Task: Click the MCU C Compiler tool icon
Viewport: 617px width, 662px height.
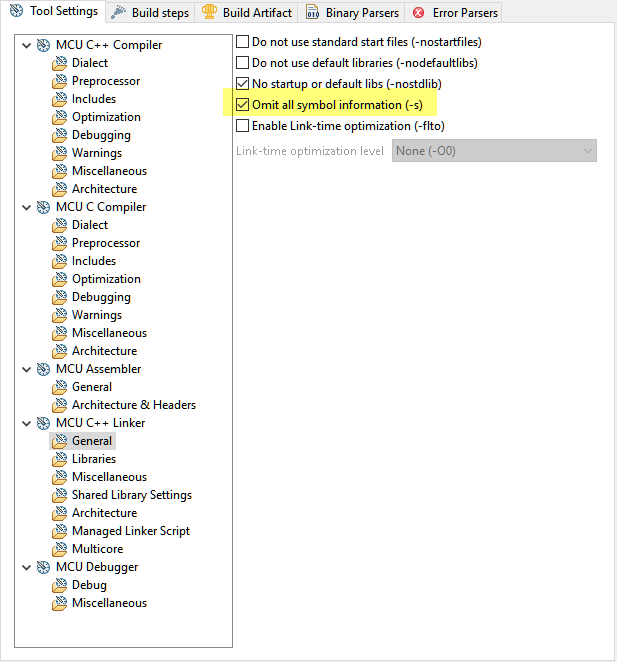Action: coord(43,207)
